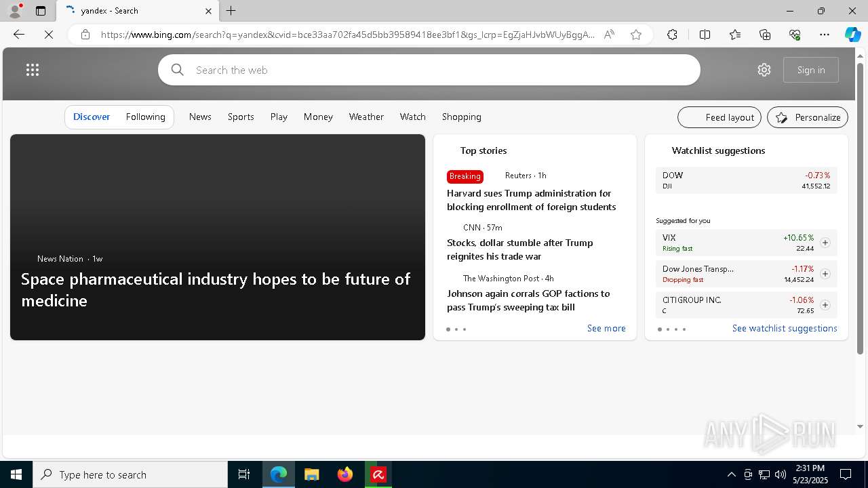The width and height of the screenshot is (868, 488).
Task: Click the Breaking news badge
Action: (x=465, y=176)
